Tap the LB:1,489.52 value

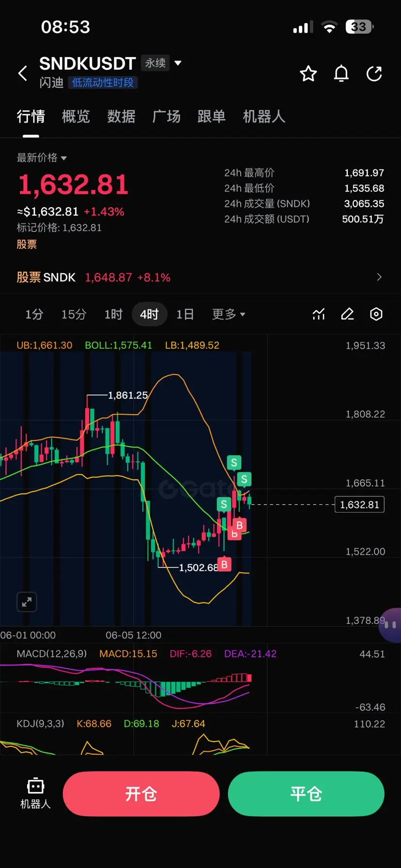point(192,345)
